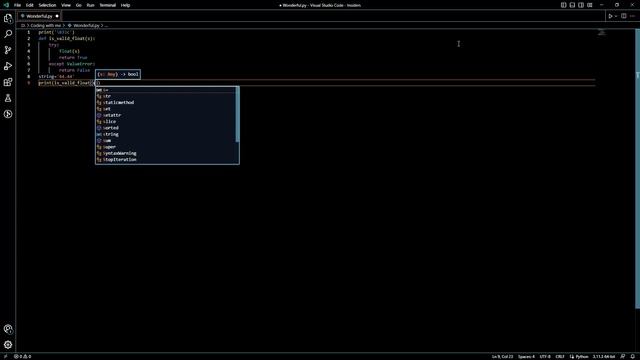This screenshot has height=360, width=640.
Task: Change the UTF-8 file encoding
Action: pos(545,356)
